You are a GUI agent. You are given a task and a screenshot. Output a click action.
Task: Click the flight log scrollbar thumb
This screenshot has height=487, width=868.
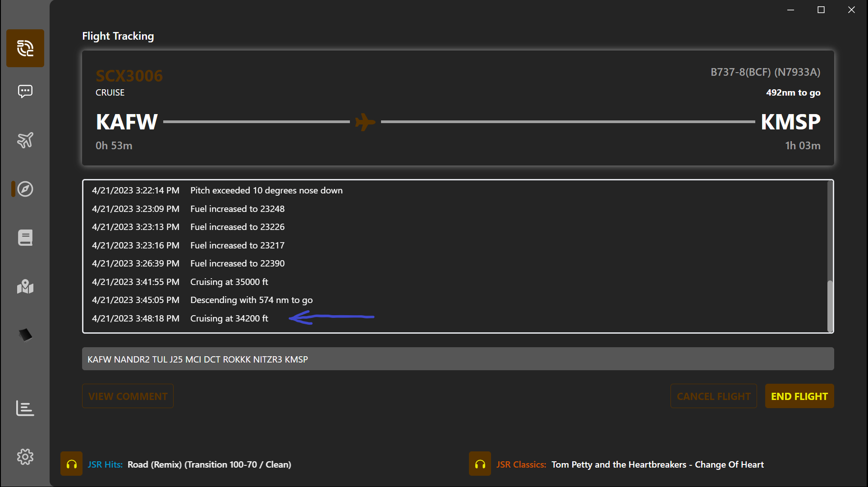coord(830,305)
